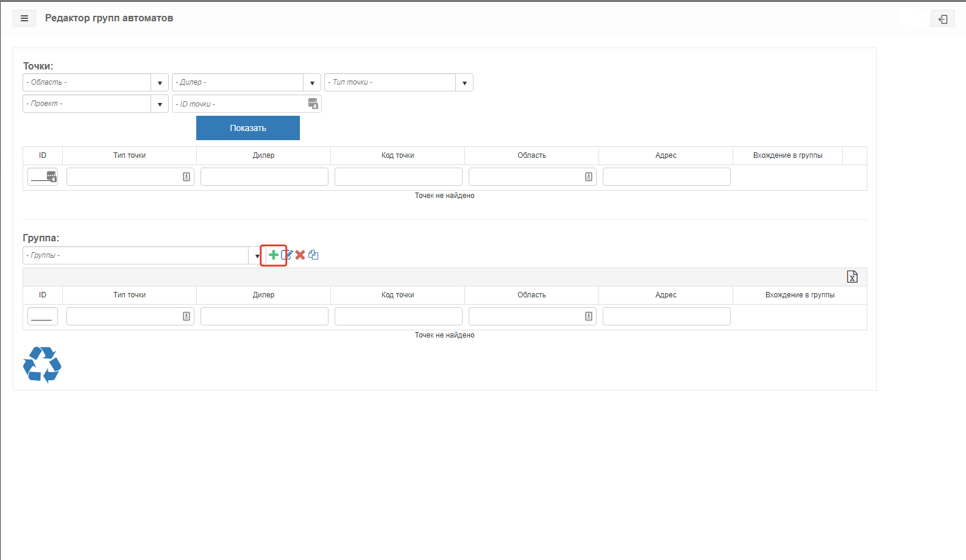Sort group table by Адрес header

click(x=666, y=295)
